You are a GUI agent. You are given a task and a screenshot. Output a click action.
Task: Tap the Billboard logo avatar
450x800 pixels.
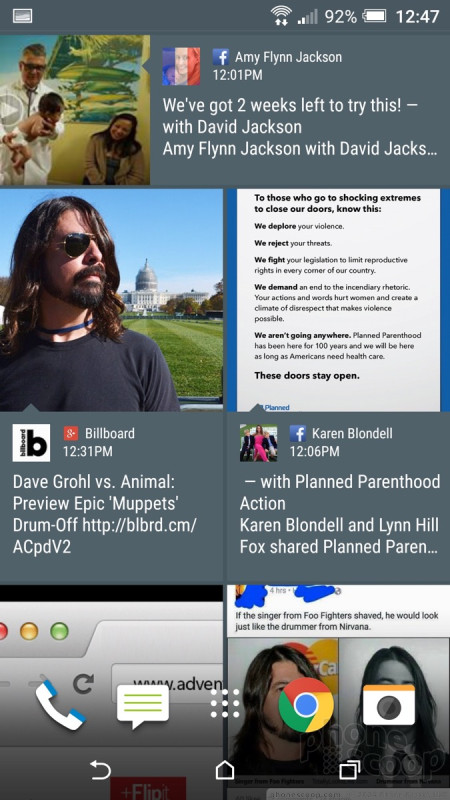click(x=31, y=443)
